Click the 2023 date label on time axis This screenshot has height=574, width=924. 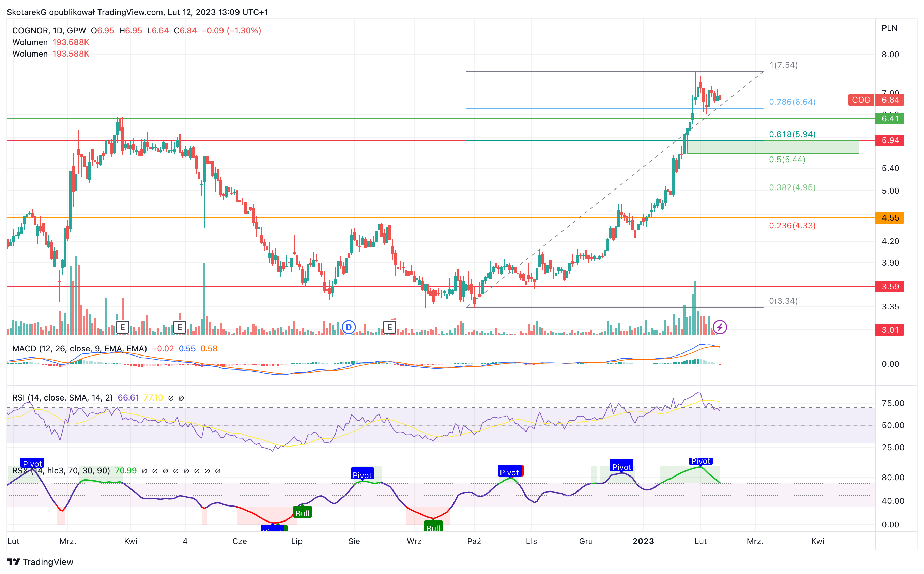pos(644,541)
